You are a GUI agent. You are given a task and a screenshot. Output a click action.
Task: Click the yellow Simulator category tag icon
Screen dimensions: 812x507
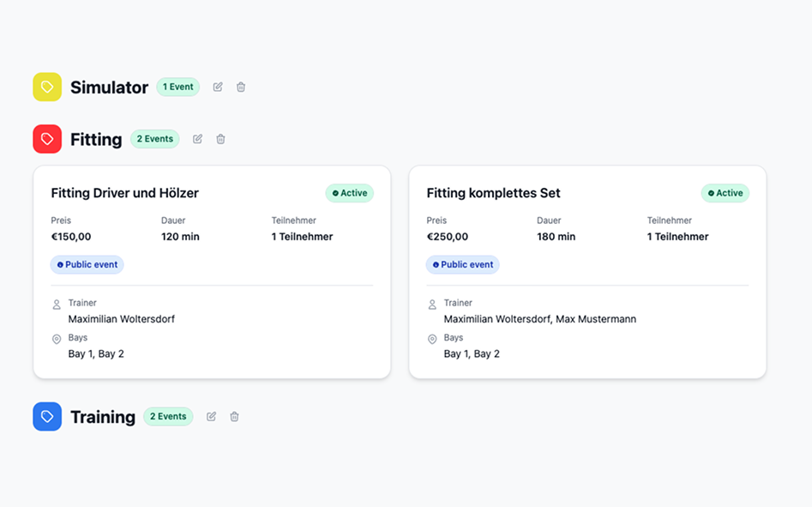[47, 87]
